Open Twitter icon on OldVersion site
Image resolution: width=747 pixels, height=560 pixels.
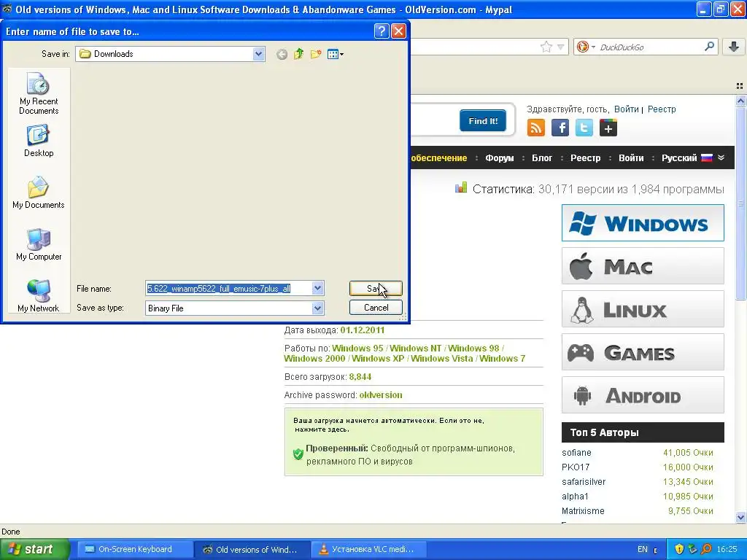click(584, 128)
